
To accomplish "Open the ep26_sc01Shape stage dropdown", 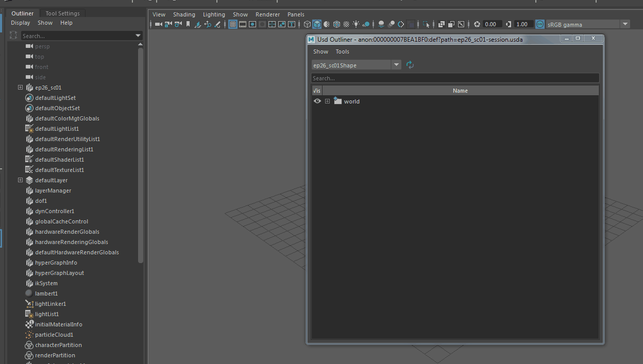I will point(396,65).
